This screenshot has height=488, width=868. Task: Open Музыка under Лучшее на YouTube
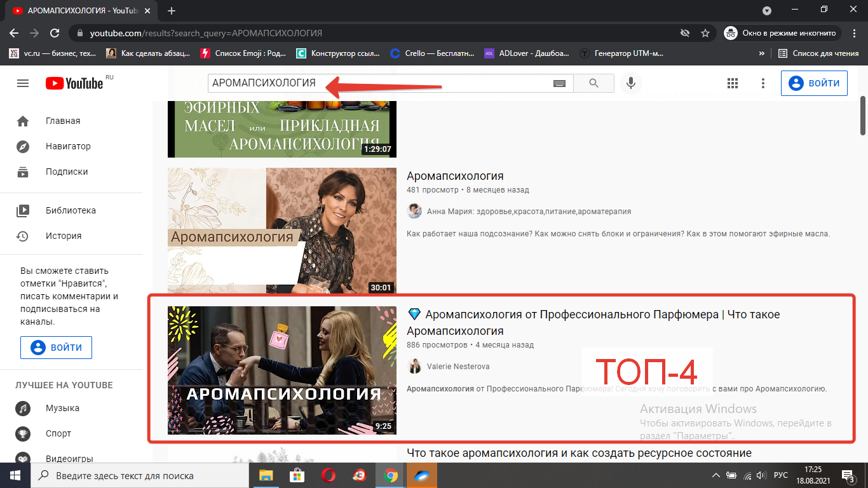click(x=71, y=408)
